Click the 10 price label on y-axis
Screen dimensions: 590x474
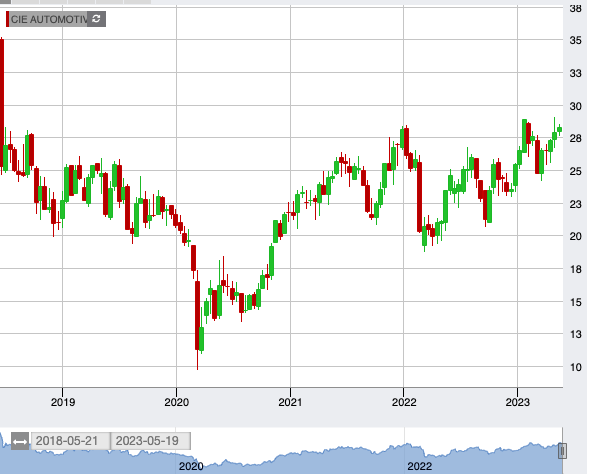point(576,367)
